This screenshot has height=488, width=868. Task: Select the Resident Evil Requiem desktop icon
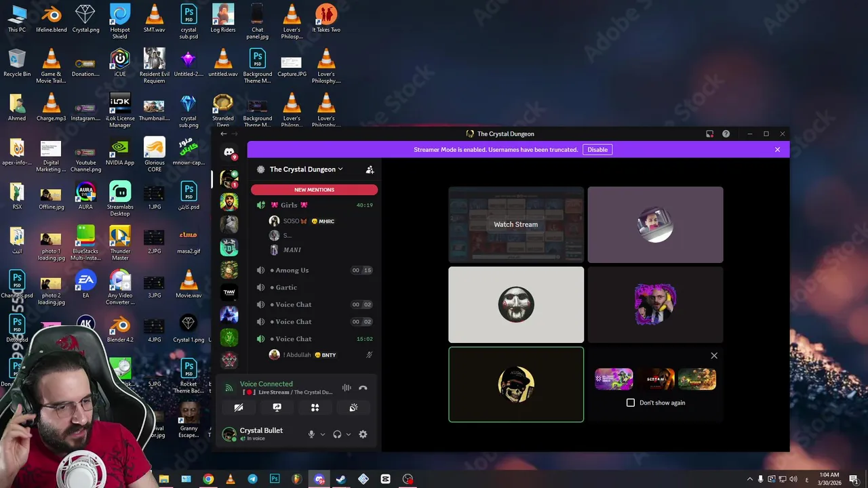155,66
